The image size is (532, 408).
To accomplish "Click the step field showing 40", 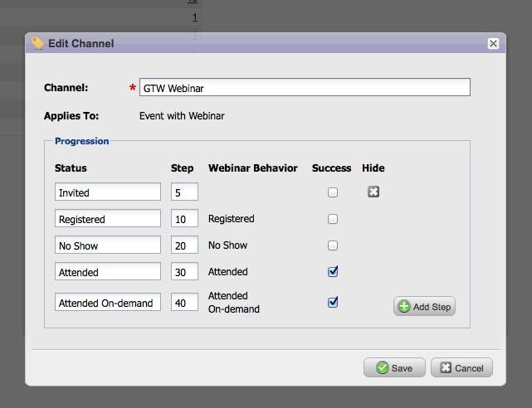I will (184, 303).
